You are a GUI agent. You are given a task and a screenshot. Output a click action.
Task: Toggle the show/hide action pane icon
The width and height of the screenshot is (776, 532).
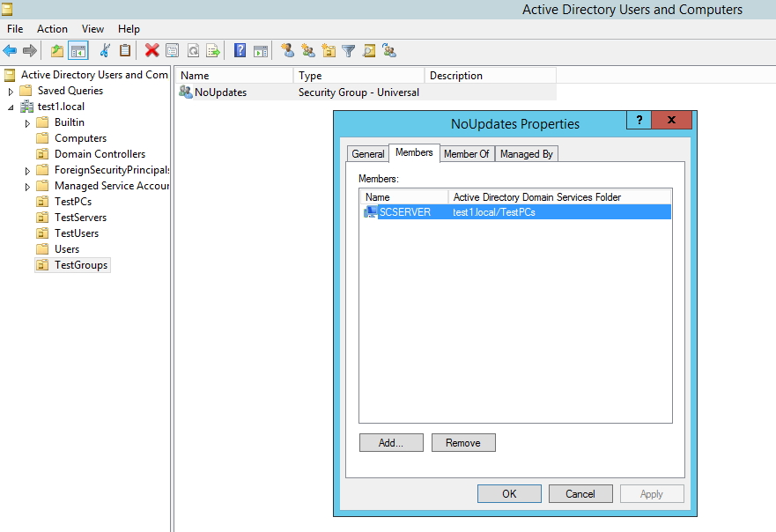(261, 50)
